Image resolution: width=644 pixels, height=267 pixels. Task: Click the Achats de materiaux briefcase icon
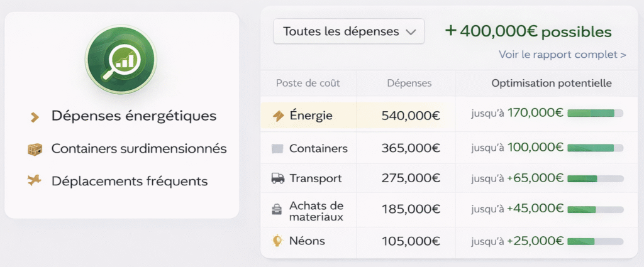click(277, 210)
